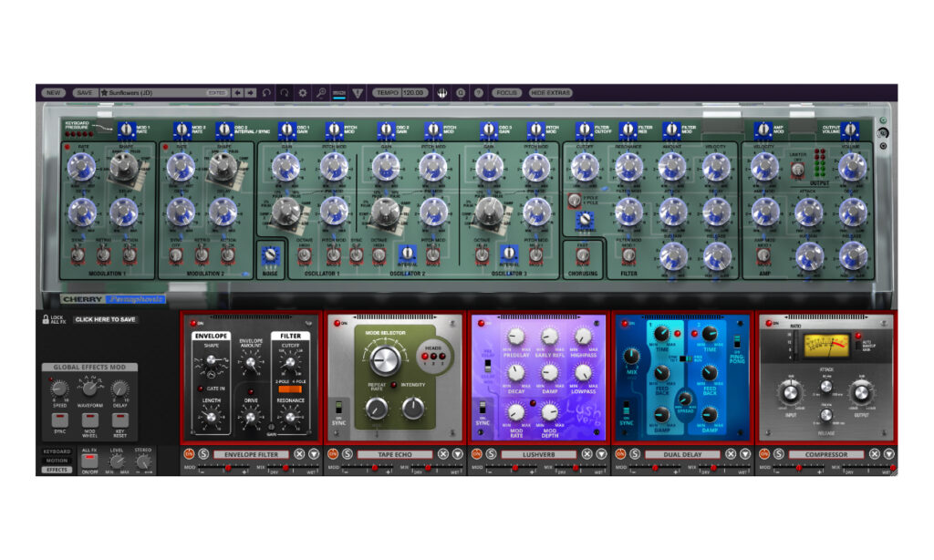Click the triangle icon beside keyboard icon

pos(358,93)
